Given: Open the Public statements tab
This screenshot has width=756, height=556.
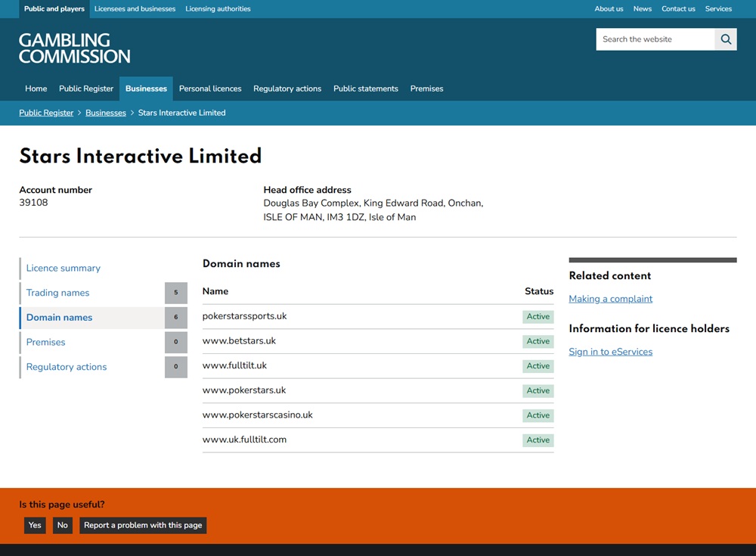Looking at the screenshot, I should click(366, 89).
